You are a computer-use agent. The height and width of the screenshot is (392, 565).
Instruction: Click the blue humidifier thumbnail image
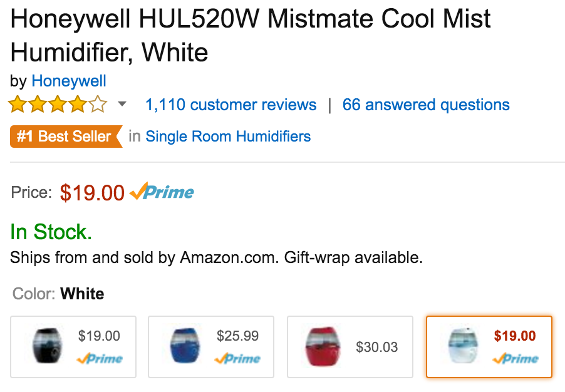tap(185, 346)
